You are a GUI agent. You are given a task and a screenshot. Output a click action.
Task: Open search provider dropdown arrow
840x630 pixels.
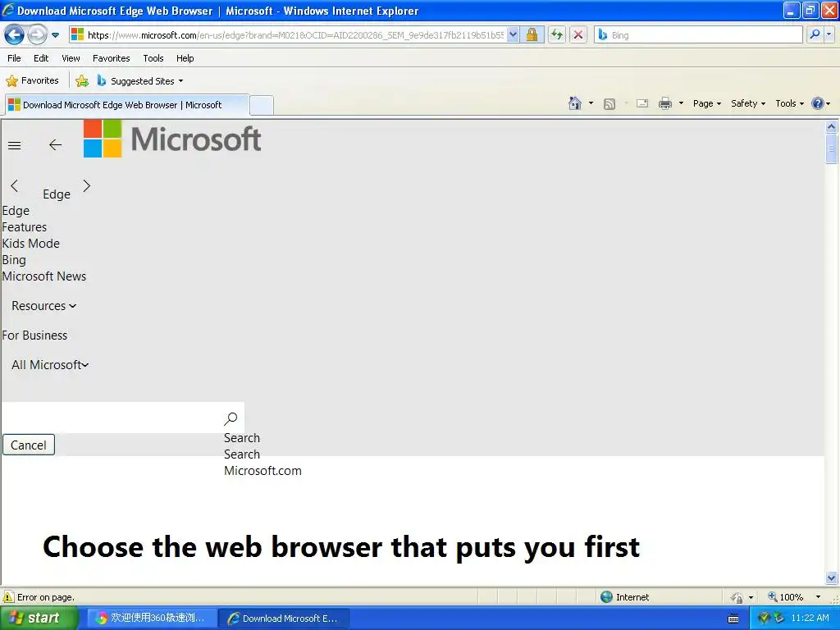point(829,34)
